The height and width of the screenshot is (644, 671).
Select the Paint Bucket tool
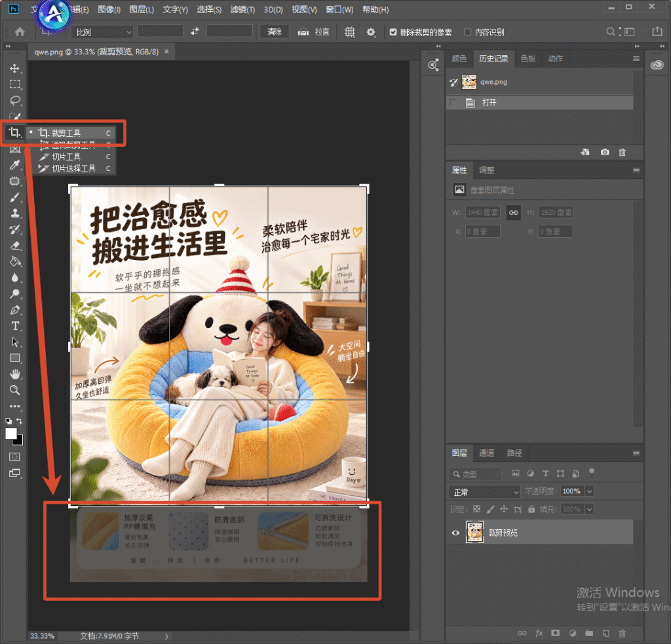click(x=14, y=261)
